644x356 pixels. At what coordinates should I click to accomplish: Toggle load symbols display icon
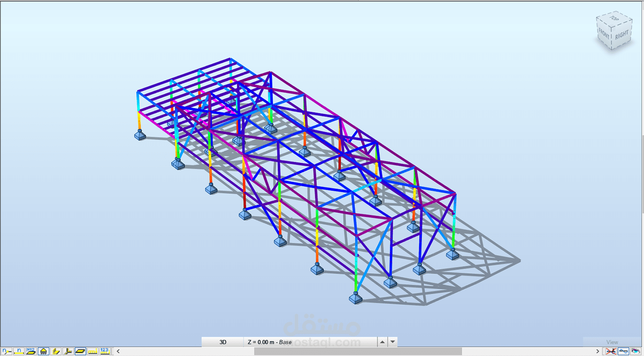[x=93, y=351]
